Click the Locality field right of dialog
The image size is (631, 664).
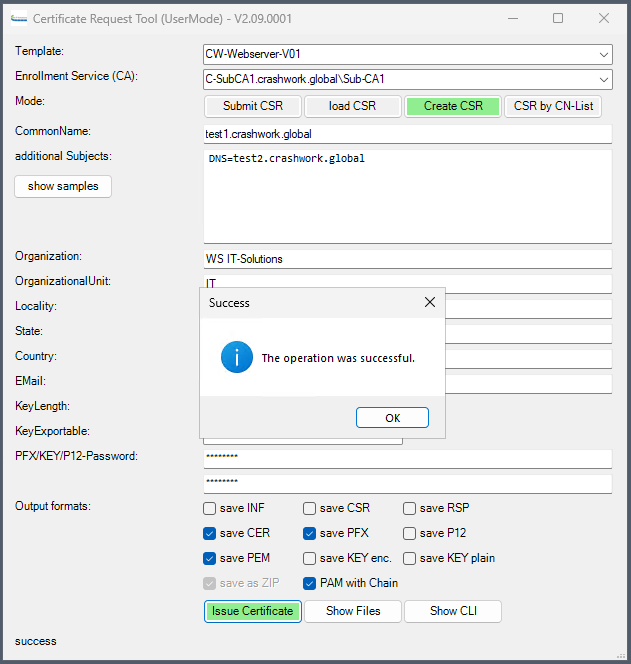coord(529,309)
